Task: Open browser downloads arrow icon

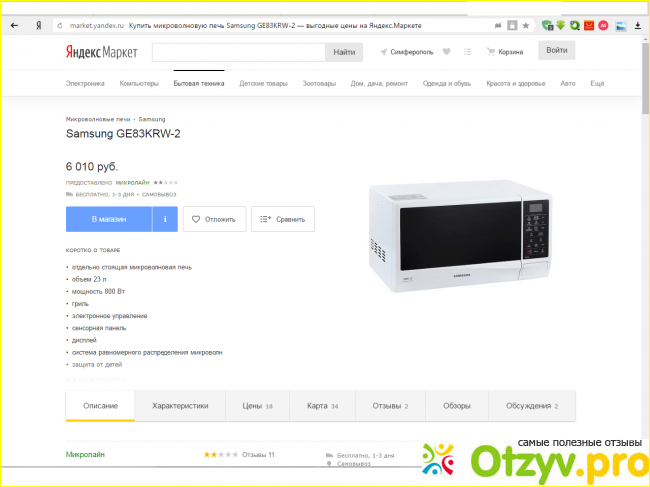Action: (x=638, y=26)
